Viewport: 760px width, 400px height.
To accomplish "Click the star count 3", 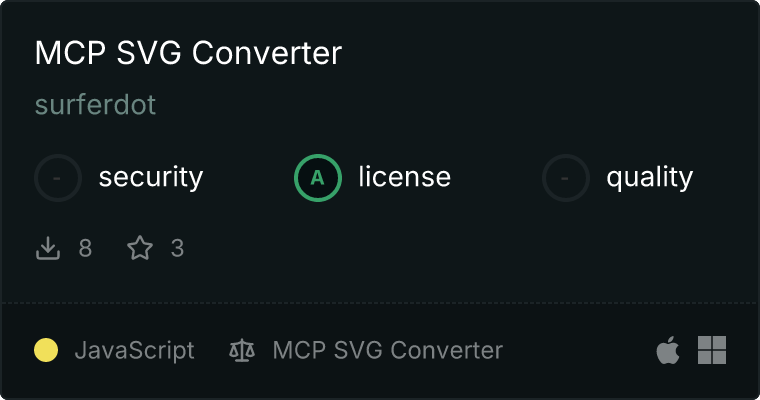I will pos(177,248).
